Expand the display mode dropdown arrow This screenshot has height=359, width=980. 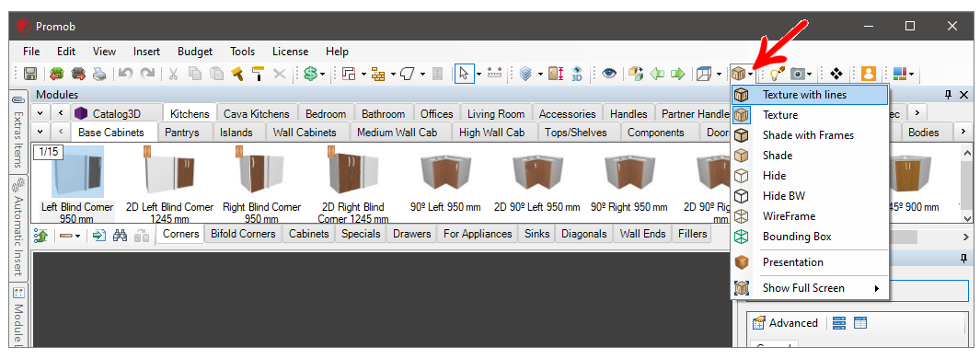click(x=751, y=75)
